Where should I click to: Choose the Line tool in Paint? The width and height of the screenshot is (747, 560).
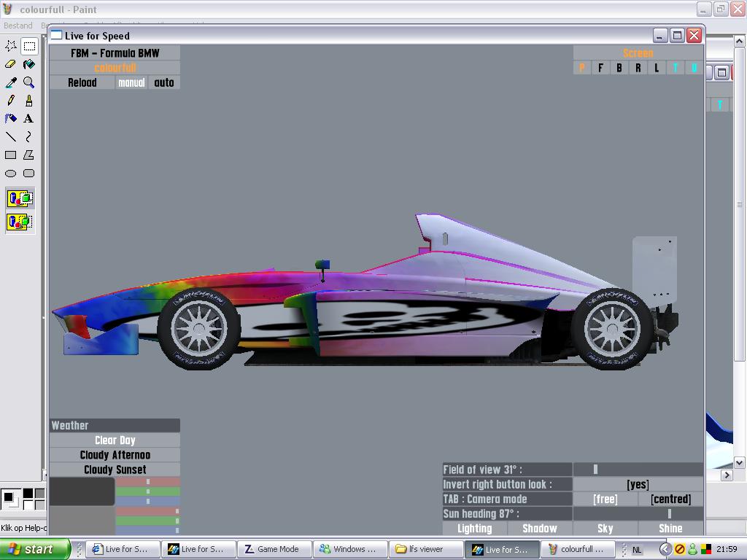(11, 136)
